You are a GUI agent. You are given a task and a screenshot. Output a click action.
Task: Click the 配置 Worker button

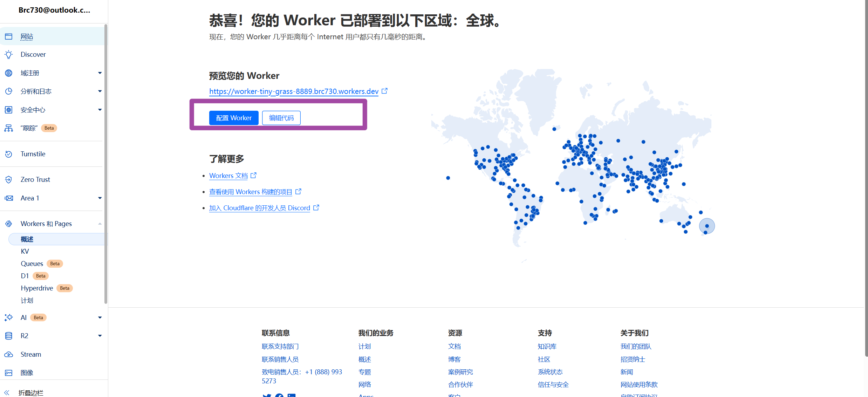[x=234, y=118]
